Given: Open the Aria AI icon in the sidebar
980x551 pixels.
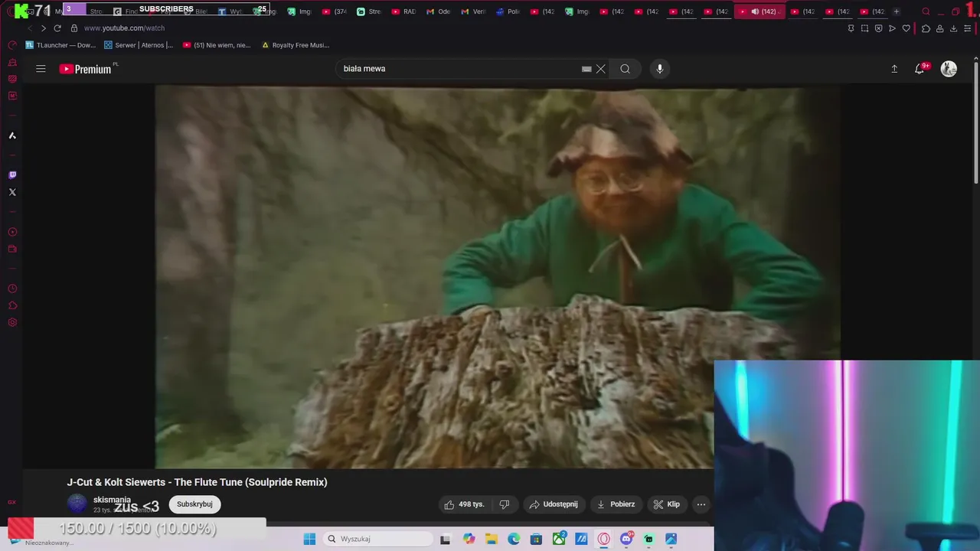Looking at the screenshot, I should coord(12,135).
